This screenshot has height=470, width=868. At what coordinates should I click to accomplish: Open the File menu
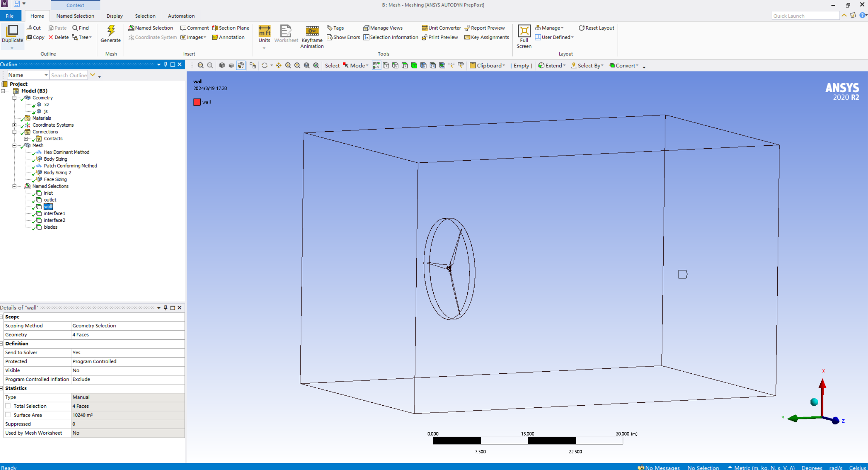pos(10,16)
